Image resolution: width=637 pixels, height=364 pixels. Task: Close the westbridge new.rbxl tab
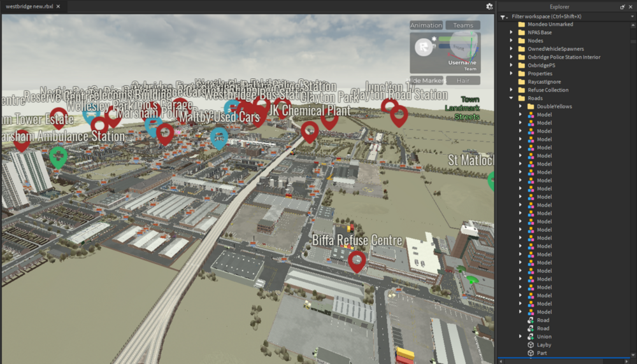click(x=58, y=6)
